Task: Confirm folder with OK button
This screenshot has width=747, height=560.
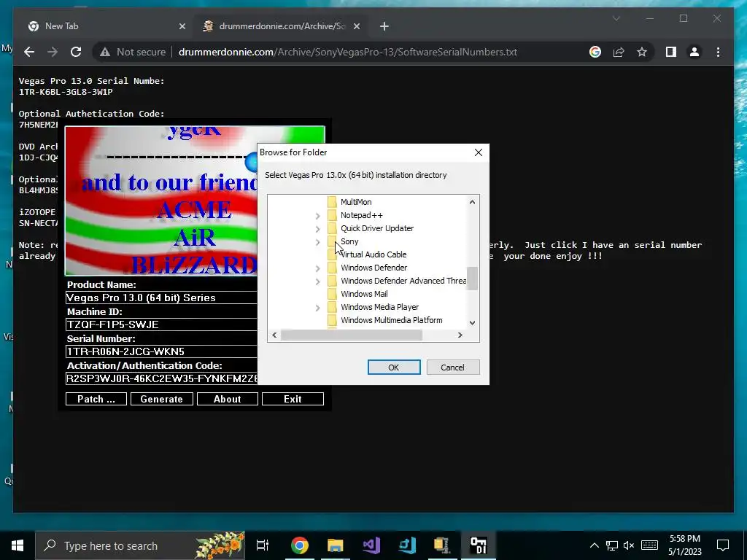Action: coord(393,367)
